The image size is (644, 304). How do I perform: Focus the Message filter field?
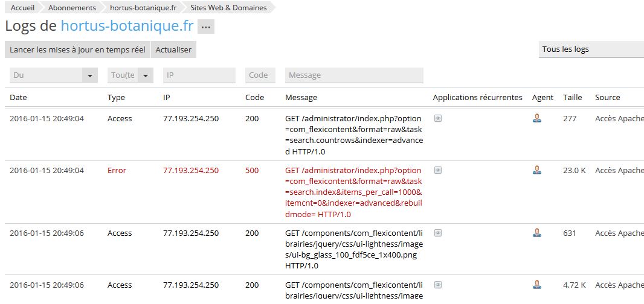coord(354,75)
